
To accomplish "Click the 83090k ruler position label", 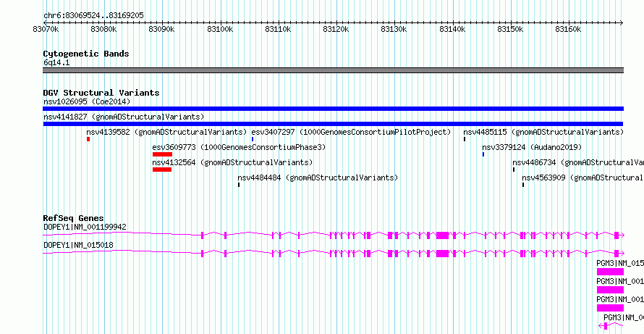I will pos(161,29).
